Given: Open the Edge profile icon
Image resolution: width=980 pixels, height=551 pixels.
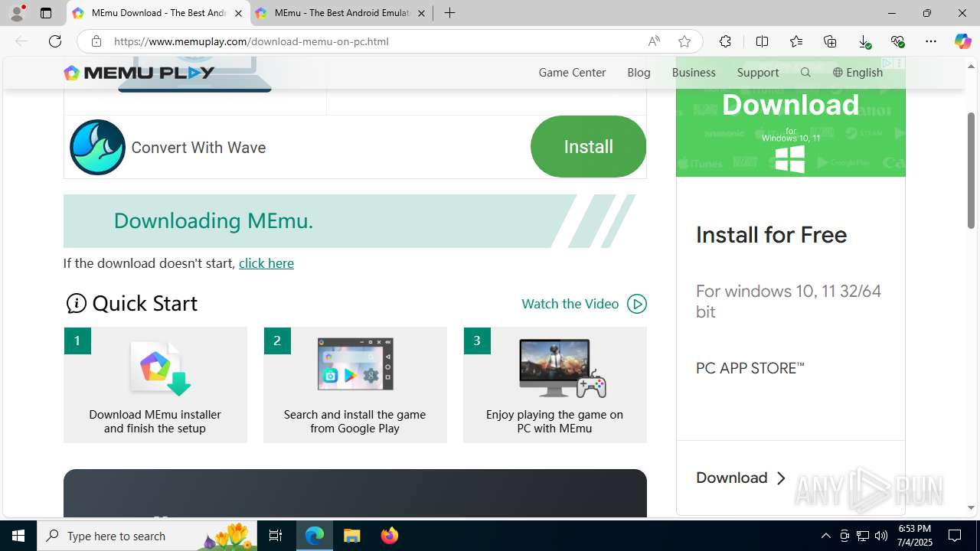Looking at the screenshot, I should [x=17, y=13].
